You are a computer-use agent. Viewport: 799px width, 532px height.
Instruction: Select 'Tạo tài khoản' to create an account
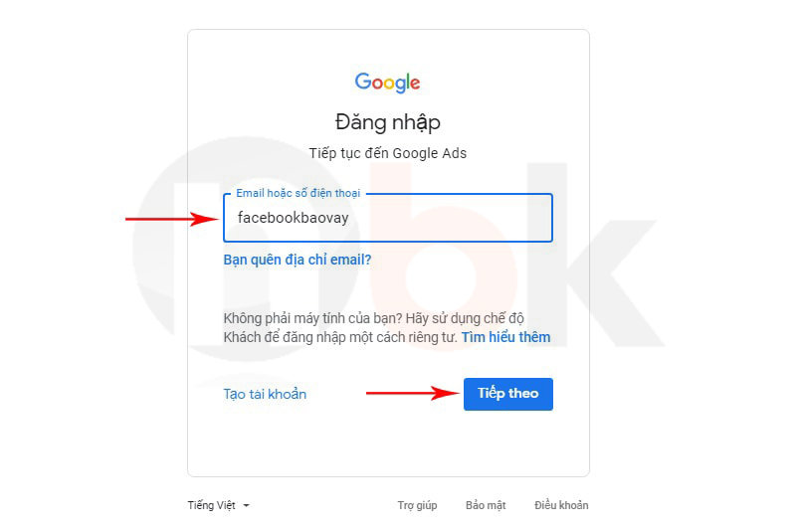pyautogui.click(x=265, y=394)
